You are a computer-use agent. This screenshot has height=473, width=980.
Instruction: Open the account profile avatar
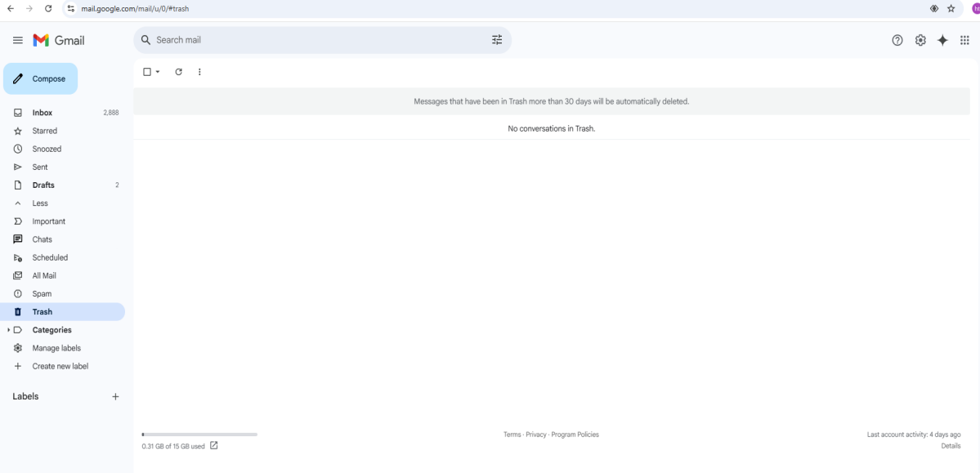tap(976, 9)
